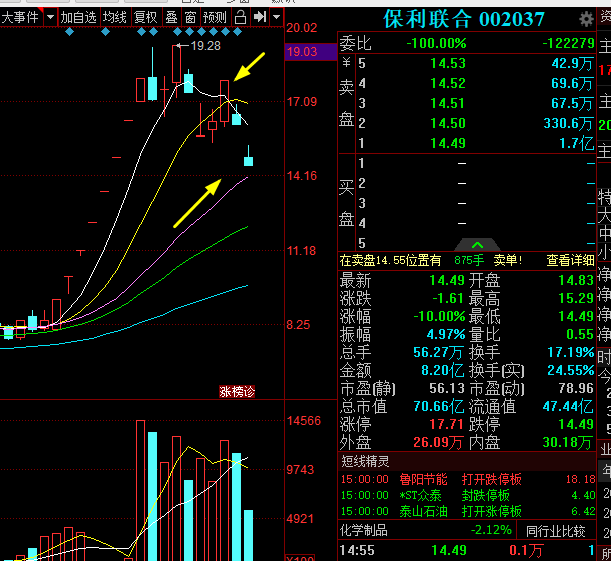
Task: Click the 开盘 14.83 opening price
Action: coord(576,280)
